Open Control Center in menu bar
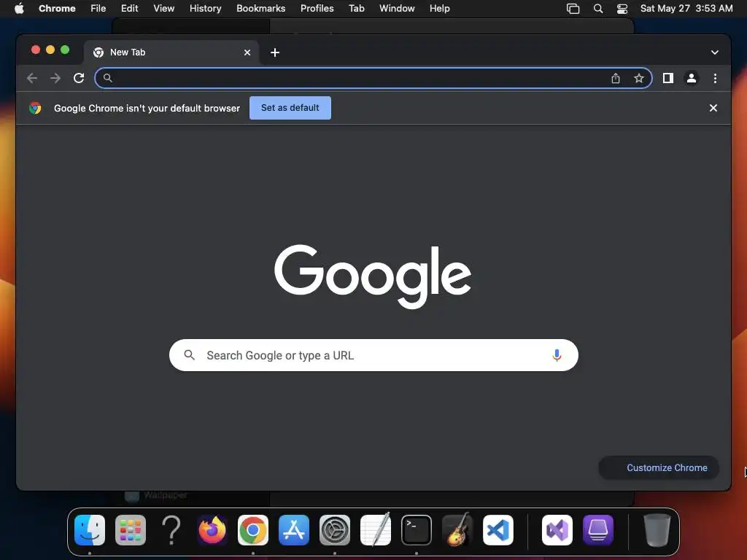Screen dimensions: 747x560 click(x=622, y=9)
